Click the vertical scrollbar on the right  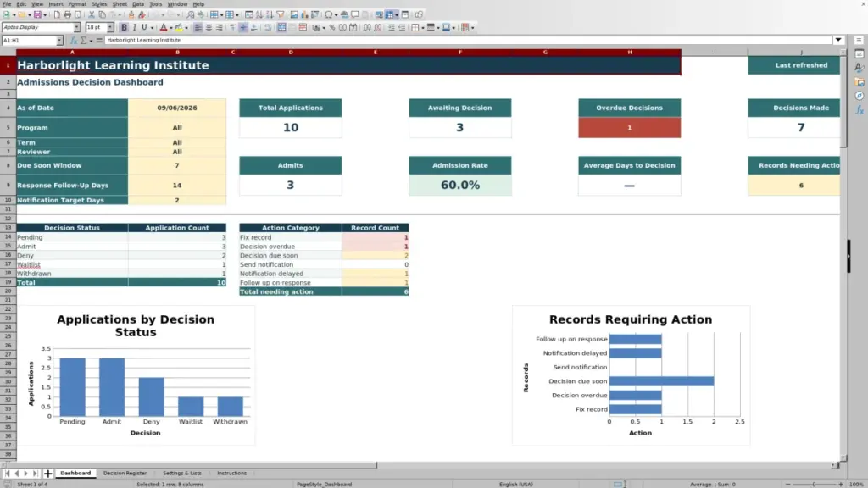pyautogui.click(x=843, y=254)
